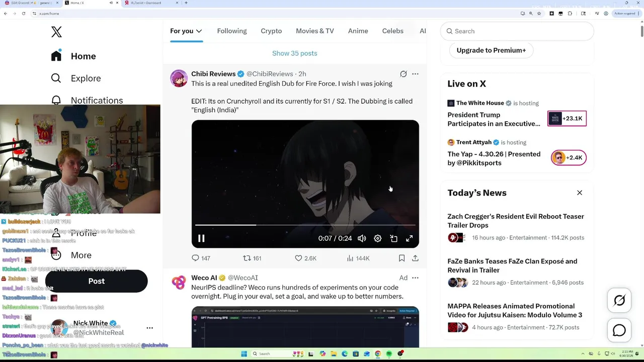The image size is (644, 362).
Task: Click the +2.4K listeners badge
Action: (569, 158)
